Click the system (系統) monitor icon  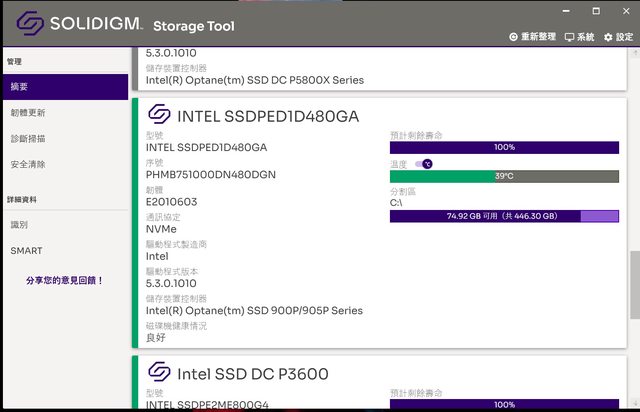pos(570,37)
